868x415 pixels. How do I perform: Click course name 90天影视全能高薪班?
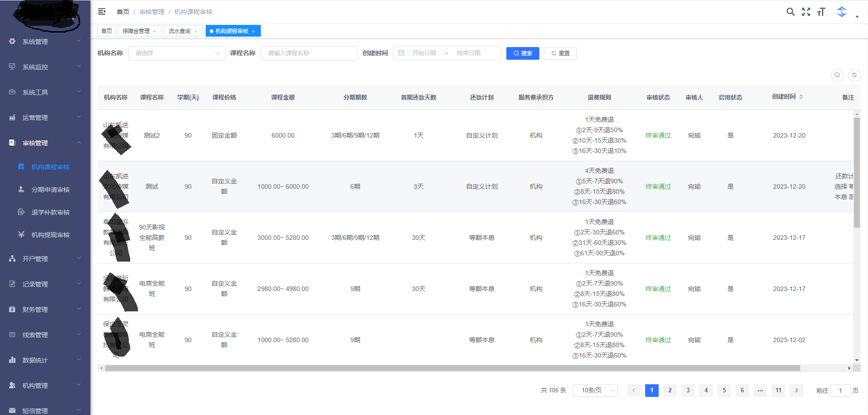click(152, 238)
